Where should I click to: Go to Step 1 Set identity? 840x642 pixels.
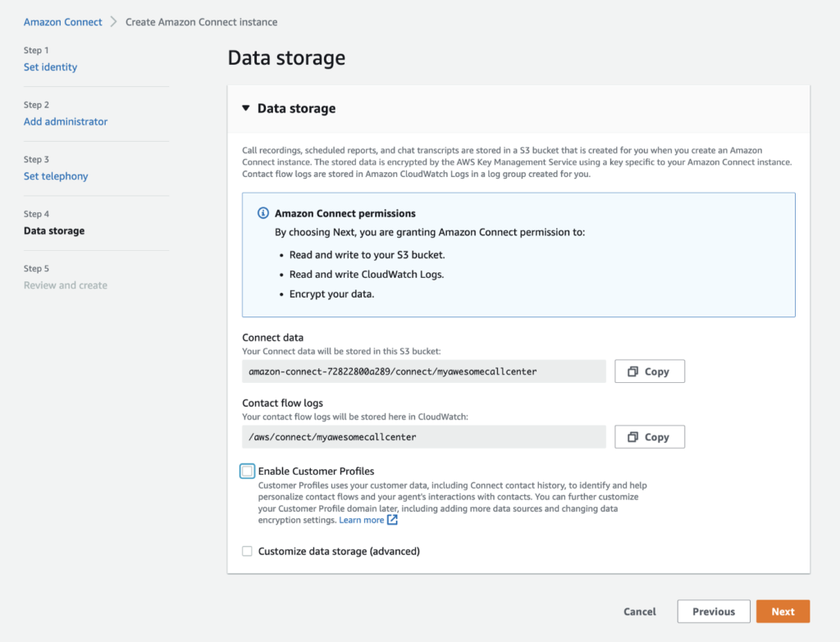point(50,67)
